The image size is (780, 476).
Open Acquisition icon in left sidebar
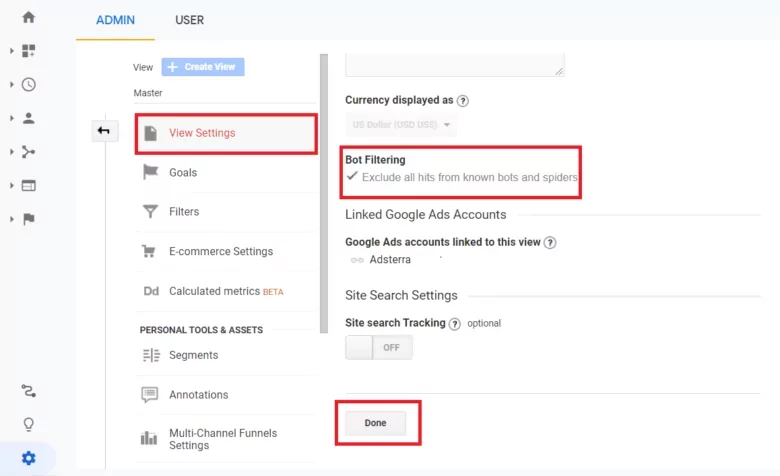(28, 152)
